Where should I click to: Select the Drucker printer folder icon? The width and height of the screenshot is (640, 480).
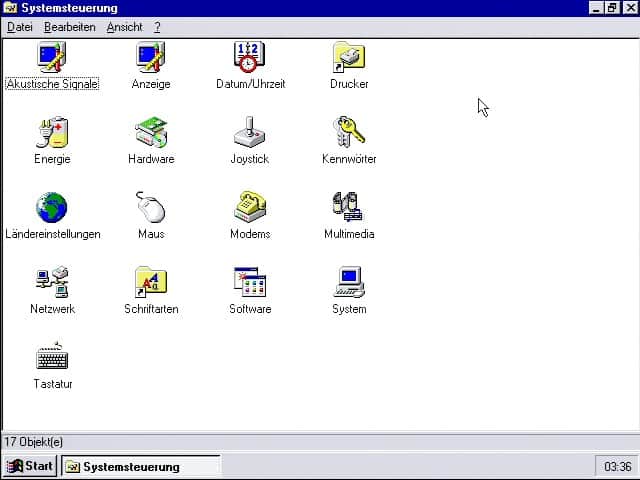(x=349, y=57)
